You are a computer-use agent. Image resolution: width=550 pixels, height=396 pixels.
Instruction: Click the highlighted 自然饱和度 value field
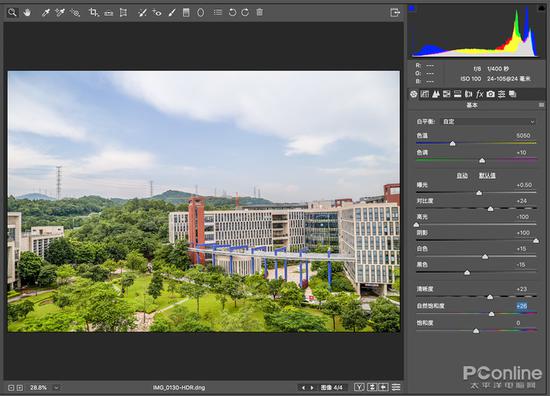[x=522, y=306]
